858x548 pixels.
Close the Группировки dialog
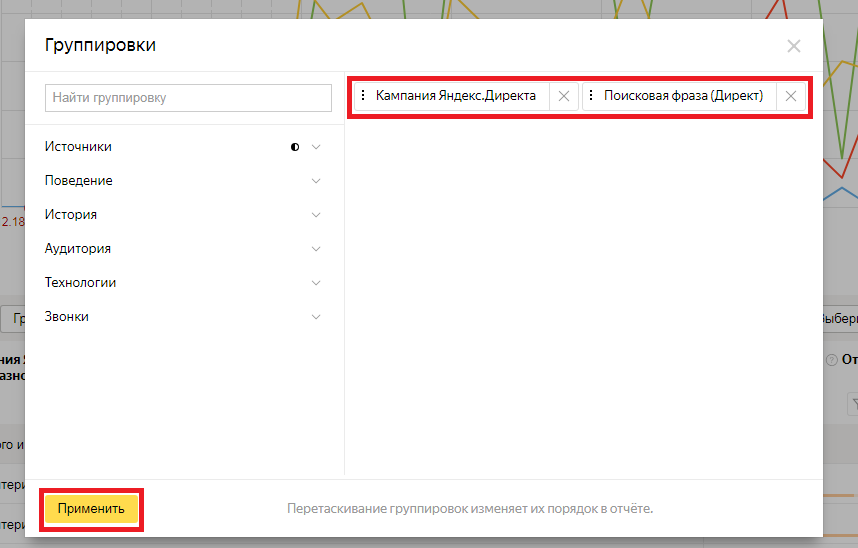pyautogui.click(x=793, y=46)
